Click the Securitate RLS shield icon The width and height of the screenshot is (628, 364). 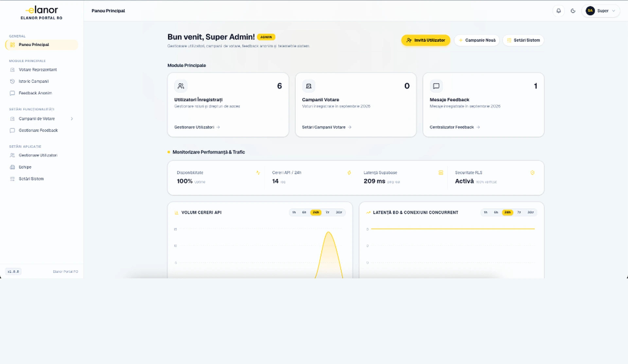[x=532, y=173]
